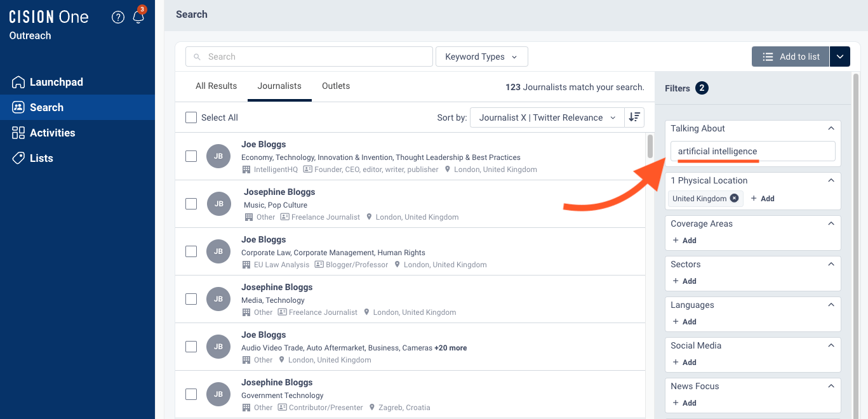Select the Music, Pop Culture journalist checkbox

point(191,204)
